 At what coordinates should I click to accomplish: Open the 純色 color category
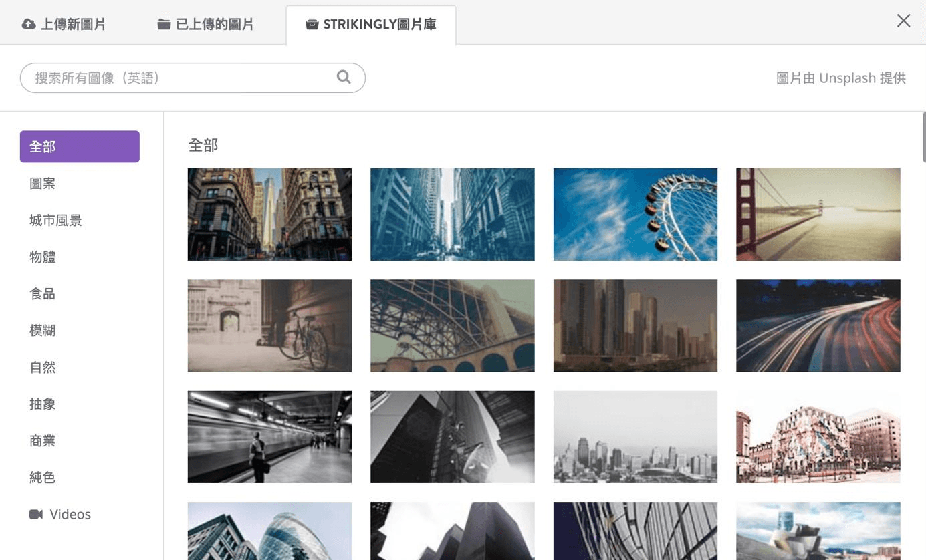click(43, 477)
